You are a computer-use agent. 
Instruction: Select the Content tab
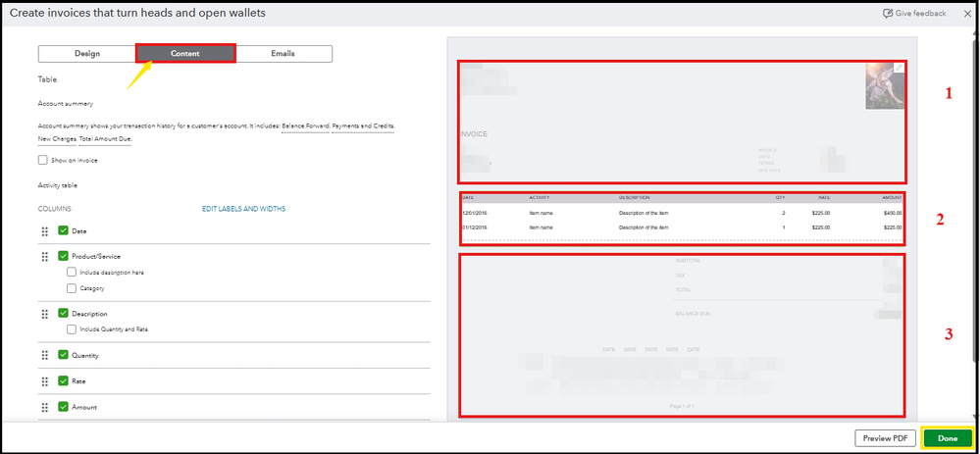(x=185, y=54)
